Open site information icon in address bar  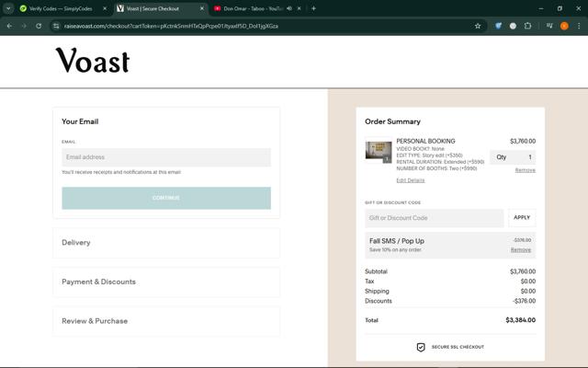click(56, 26)
